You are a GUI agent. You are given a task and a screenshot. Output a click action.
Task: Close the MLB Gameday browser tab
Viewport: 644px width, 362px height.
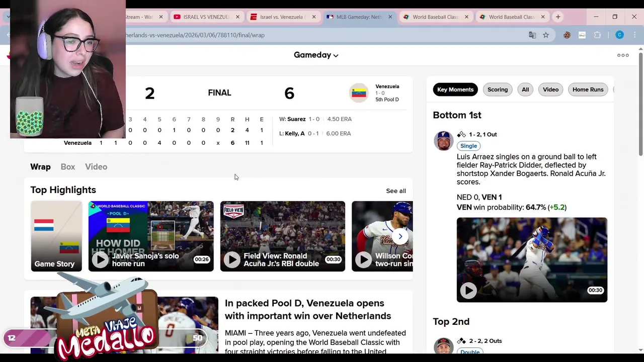[x=390, y=17]
